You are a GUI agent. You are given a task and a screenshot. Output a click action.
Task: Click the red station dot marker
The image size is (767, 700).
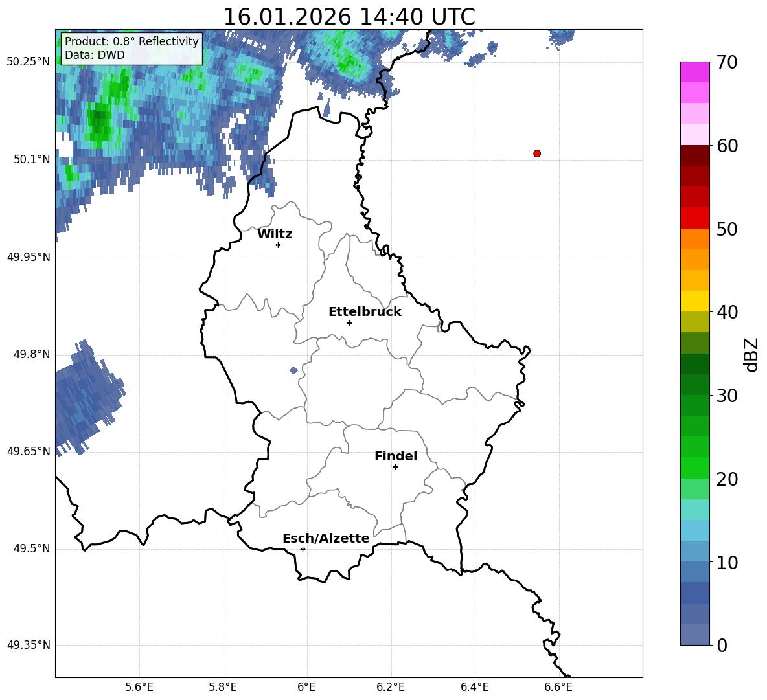[536, 153]
